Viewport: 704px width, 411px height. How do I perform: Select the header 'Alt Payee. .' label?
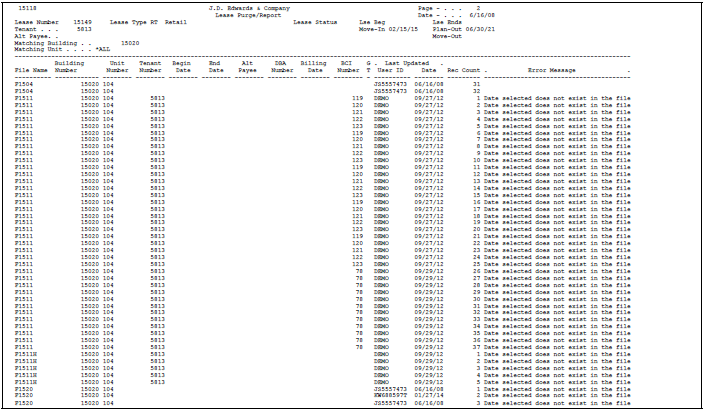click(36, 36)
